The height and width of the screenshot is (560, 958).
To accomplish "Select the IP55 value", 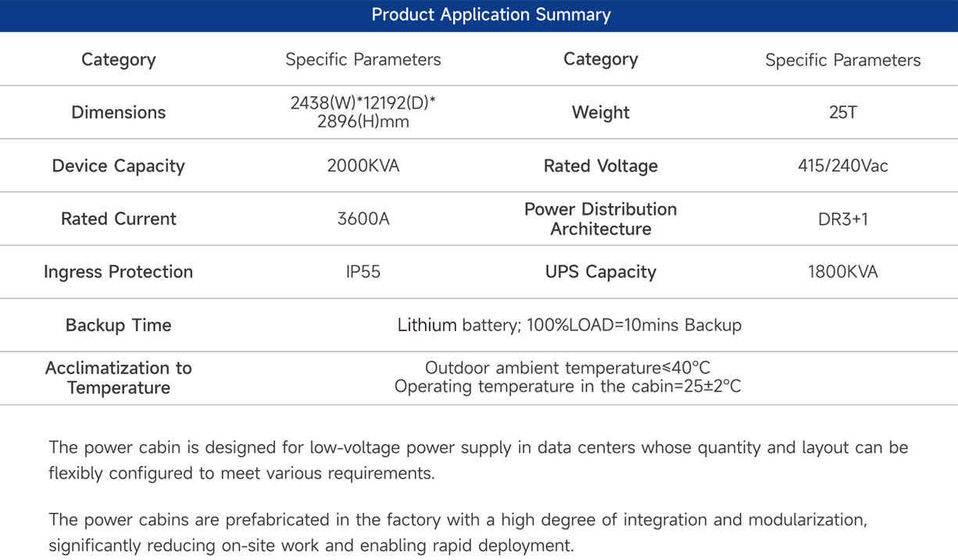I will click(x=363, y=272).
